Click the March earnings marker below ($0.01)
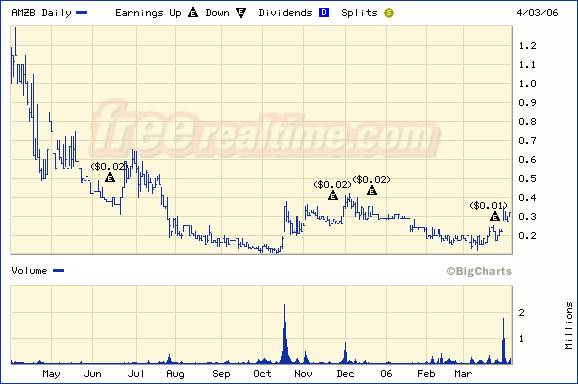The width and height of the screenshot is (578, 384). [495, 216]
